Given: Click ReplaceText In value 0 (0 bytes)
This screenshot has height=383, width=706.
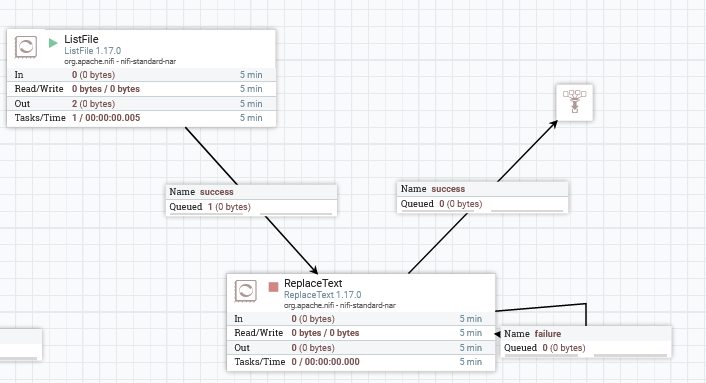Looking at the screenshot, I should click(313, 319).
